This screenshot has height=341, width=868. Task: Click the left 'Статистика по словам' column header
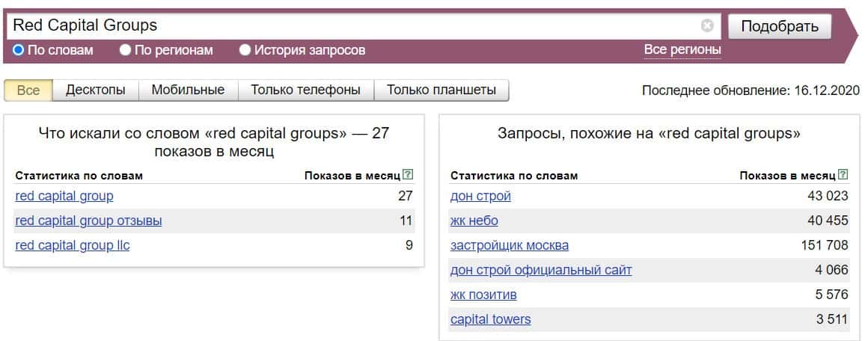(x=79, y=176)
